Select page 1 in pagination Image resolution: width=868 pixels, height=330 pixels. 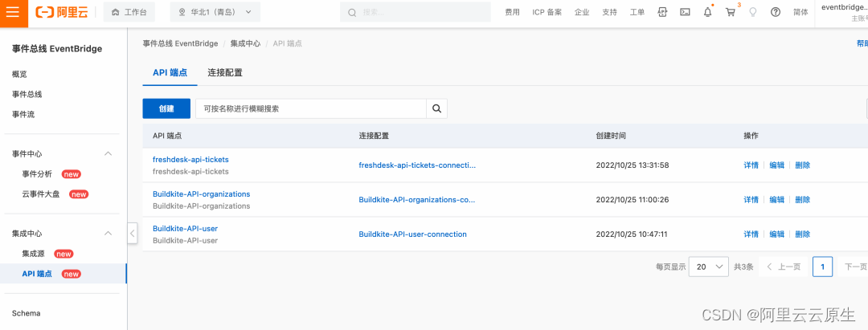(x=823, y=267)
